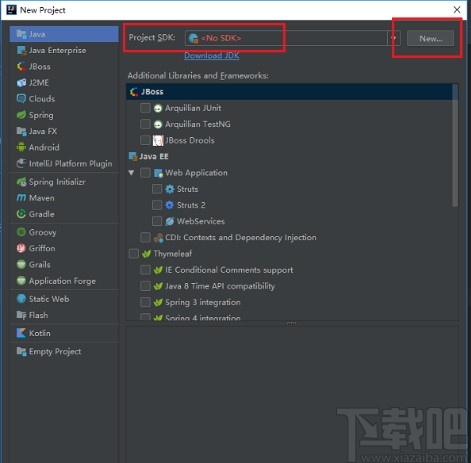
Task: Close the New Project dialog
Action: pyautogui.click(x=457, y=10)
